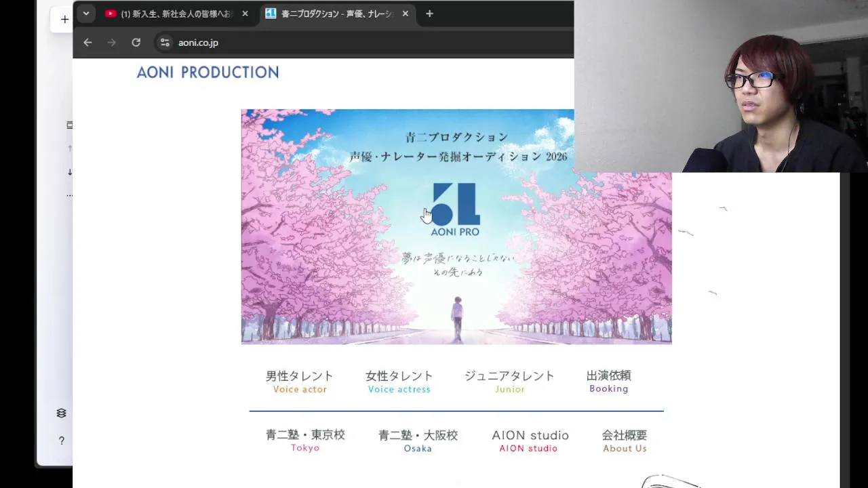Visit the AION studio page
Screen dimensions: 868x488
530,441
